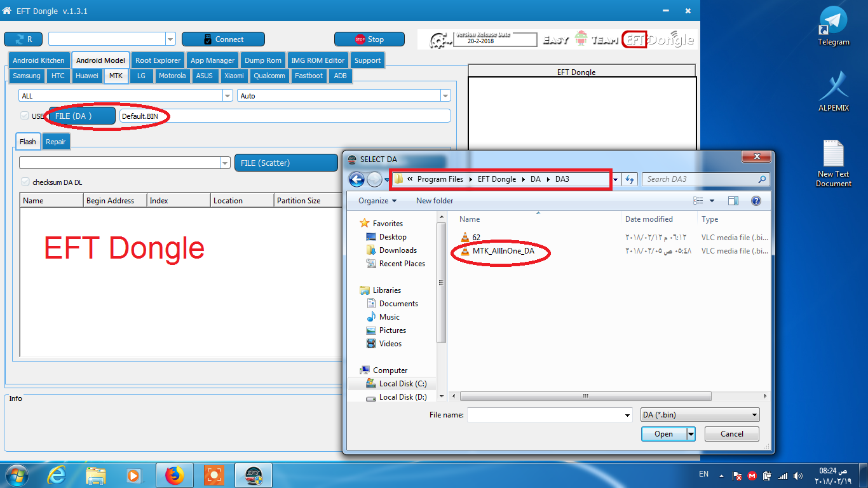Click the New folder button
The width and height of the screenshot is (868, 488).
pos(435,201)
